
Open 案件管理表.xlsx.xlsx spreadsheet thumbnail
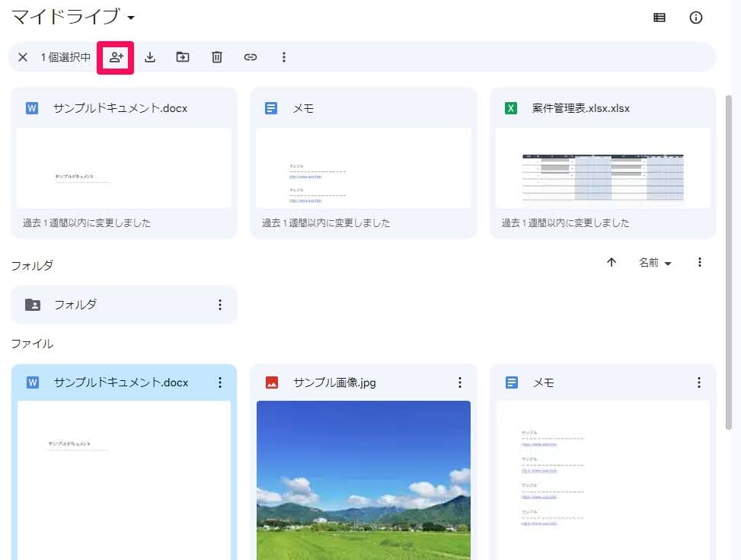pyautogui.click(x=603, y=168)
